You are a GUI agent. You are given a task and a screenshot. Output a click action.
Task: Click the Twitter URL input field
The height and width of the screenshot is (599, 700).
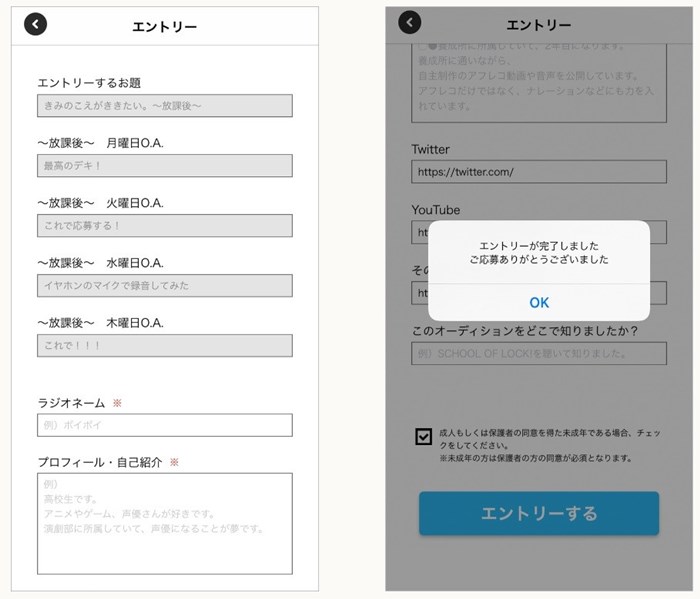(x=539, y=171)
